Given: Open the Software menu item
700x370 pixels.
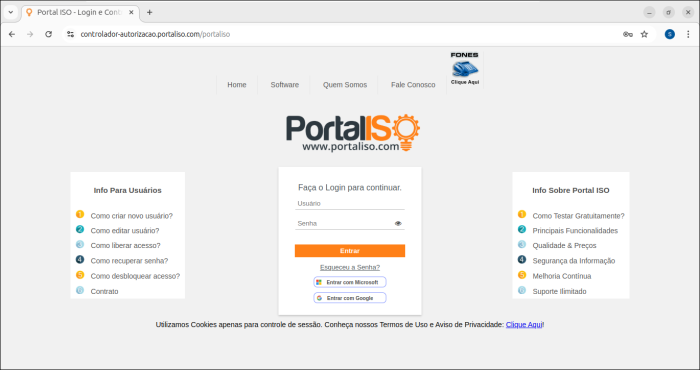Looking at the screenshot, I should (284, 85).
